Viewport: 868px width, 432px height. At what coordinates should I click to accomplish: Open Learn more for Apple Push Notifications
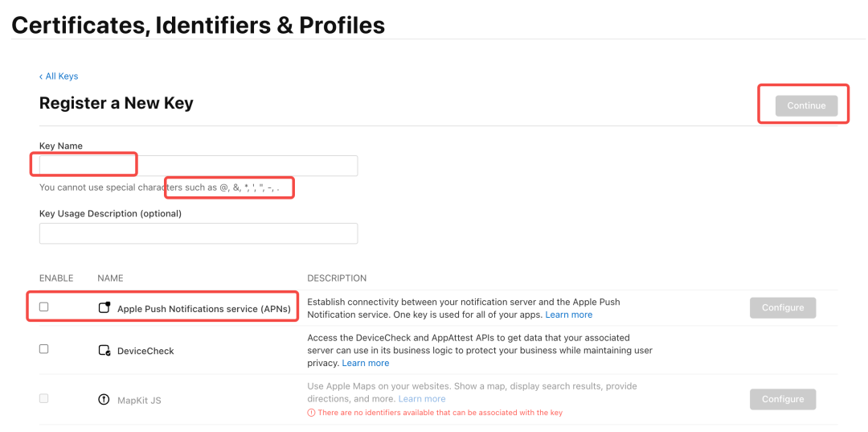coord(568,315)
